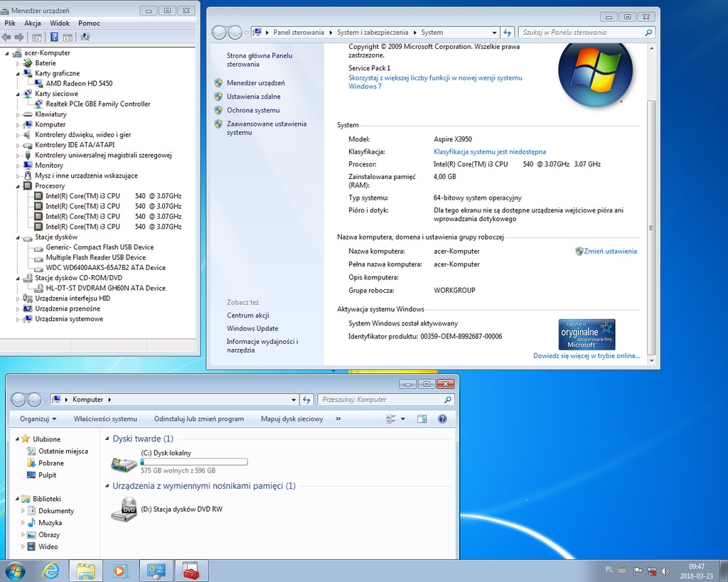Image resolution: width=728 pixels, height=582 pixels.
Task: Open Zaawansowane ustawienia systemu link
Action: [x=267, y=128]
